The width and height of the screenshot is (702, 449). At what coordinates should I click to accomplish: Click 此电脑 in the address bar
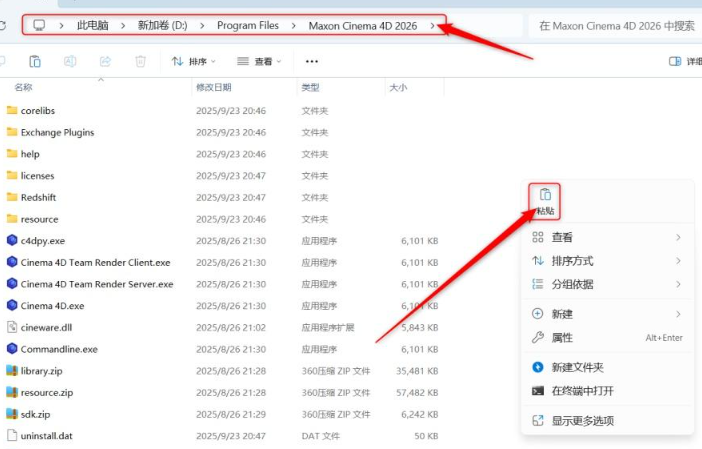[92, 25]
